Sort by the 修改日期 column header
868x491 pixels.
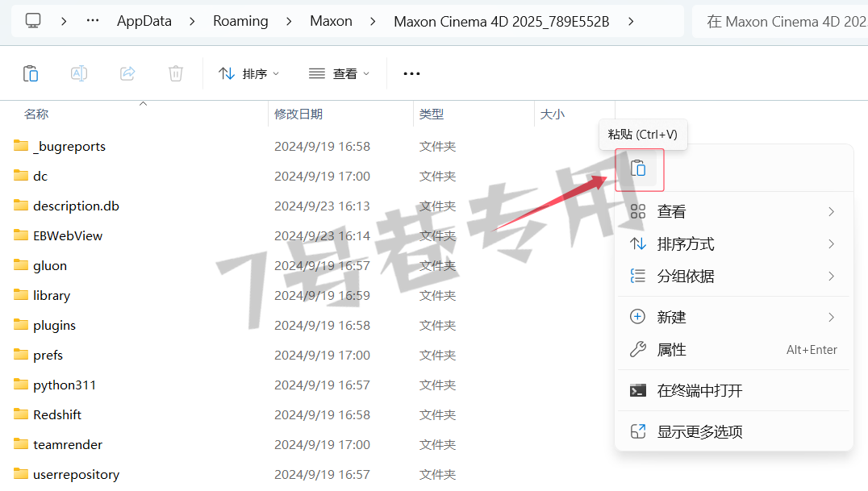(298, 114)
